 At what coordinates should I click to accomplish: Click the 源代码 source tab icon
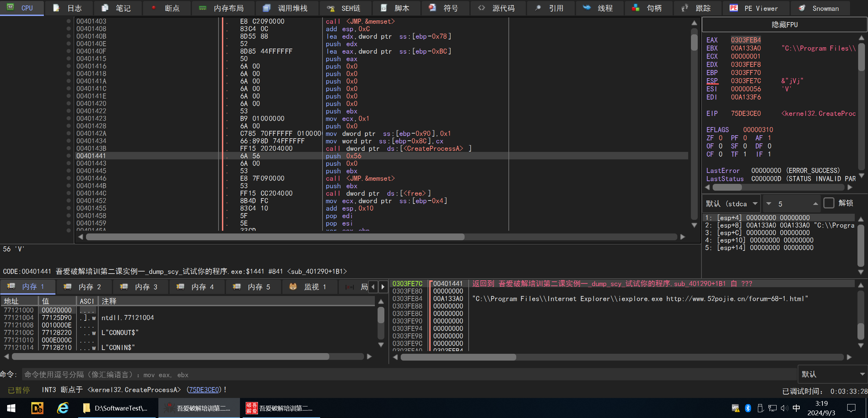(482, 8)
